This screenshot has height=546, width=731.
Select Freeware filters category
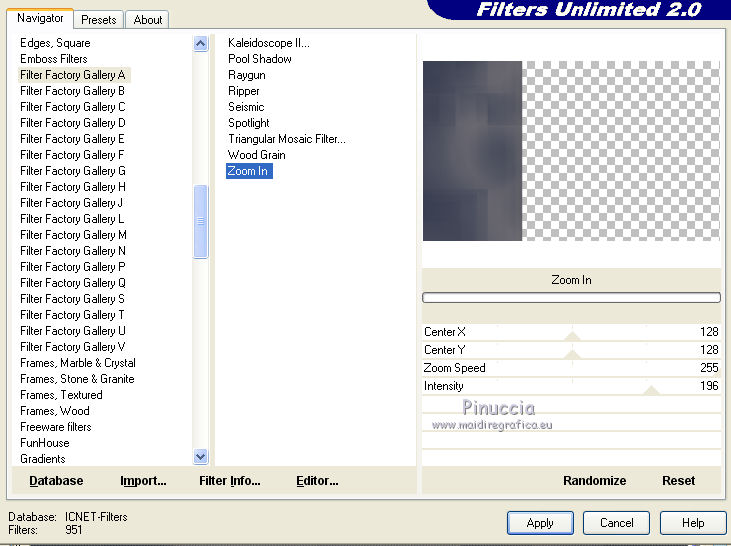click(x=55, y=427)
